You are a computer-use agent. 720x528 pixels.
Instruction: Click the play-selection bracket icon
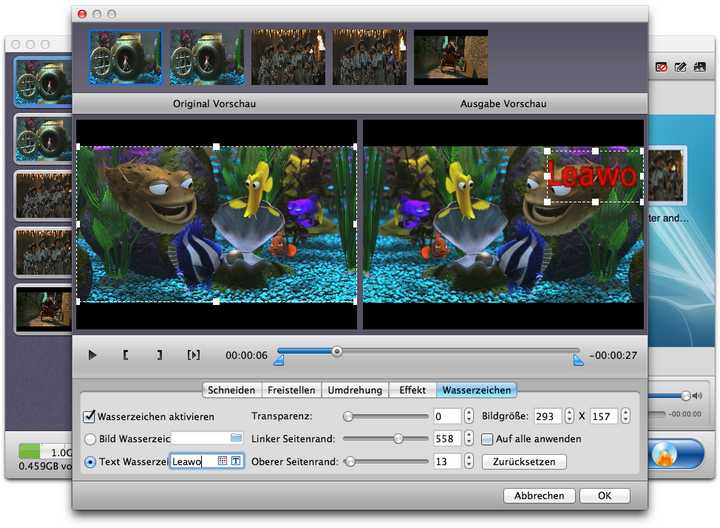tap(194, 355)
